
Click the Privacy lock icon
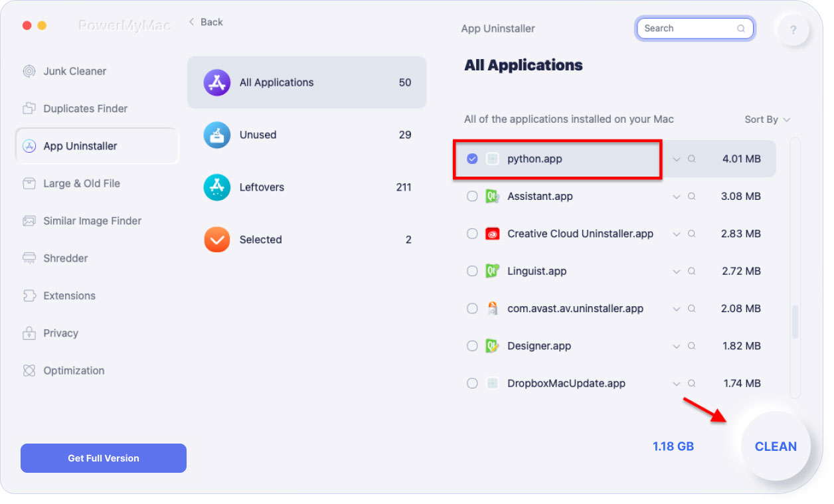(x=29, y=333)
